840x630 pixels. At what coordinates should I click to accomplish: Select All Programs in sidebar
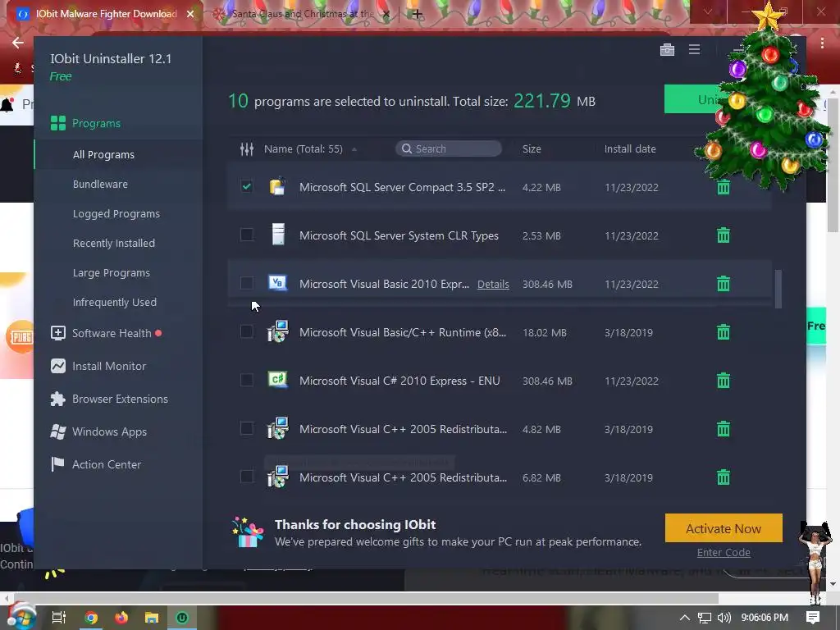point(103,154)
